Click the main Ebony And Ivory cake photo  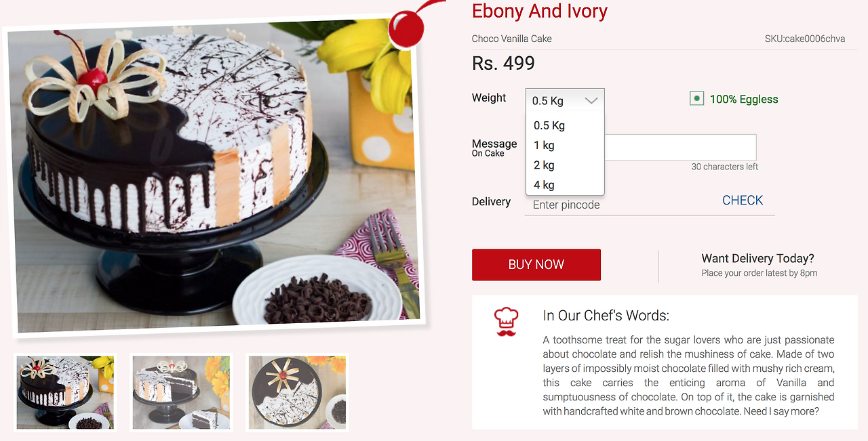point(217,176)
